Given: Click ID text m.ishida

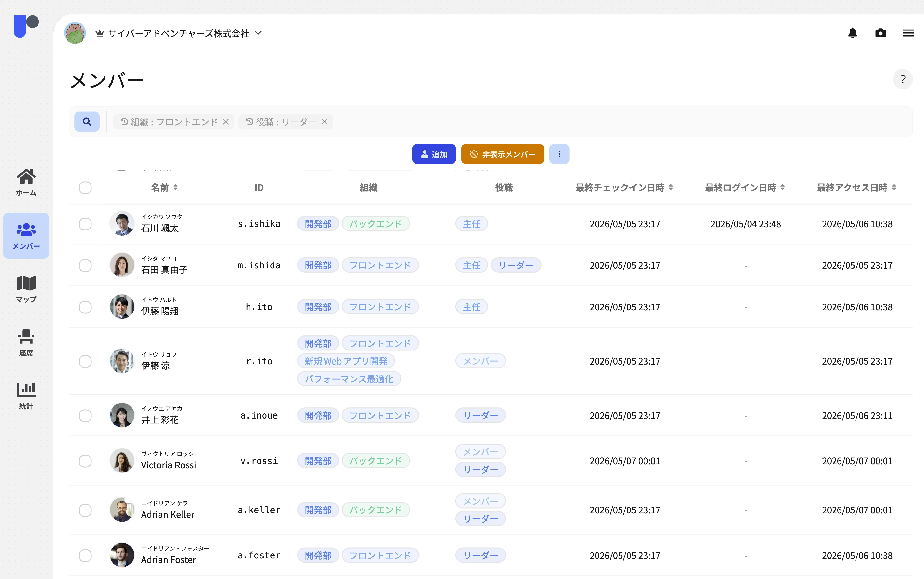Looking at the screenshot, I should click(x=259, y=265).
